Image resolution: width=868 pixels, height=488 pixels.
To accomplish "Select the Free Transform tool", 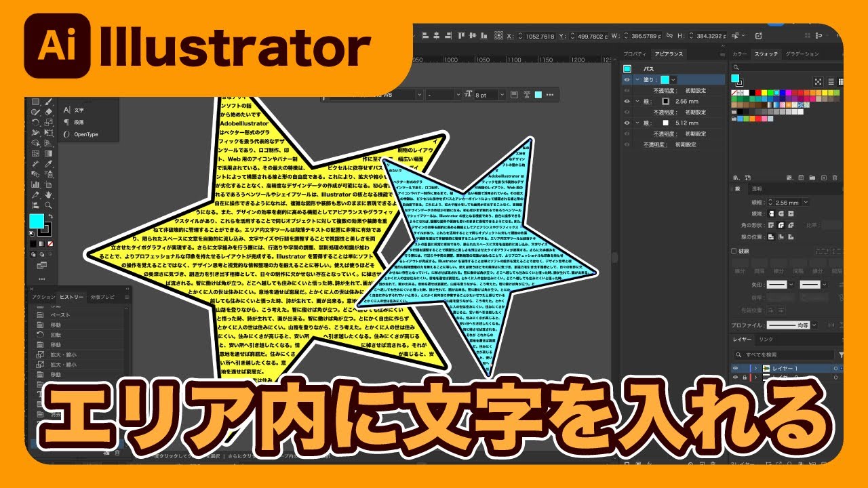I will [x=49, y=132].
